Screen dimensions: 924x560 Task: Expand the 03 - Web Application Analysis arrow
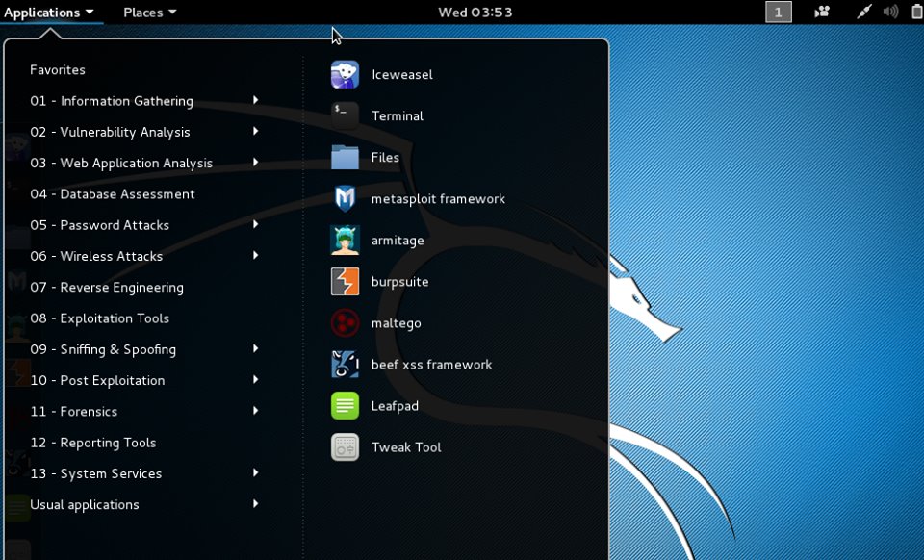click(255, 162)
